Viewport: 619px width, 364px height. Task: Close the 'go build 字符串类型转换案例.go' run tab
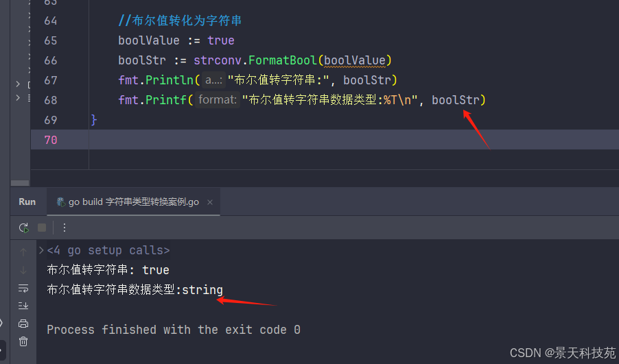[x=210, y=202]
